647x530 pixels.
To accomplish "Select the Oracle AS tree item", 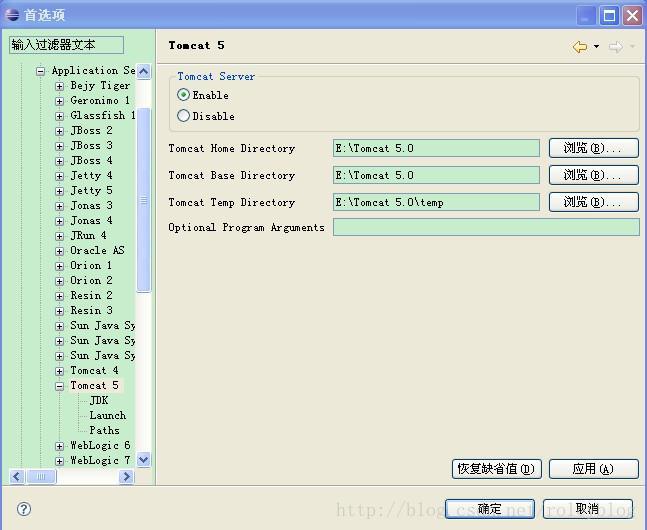I will point(97,250).
